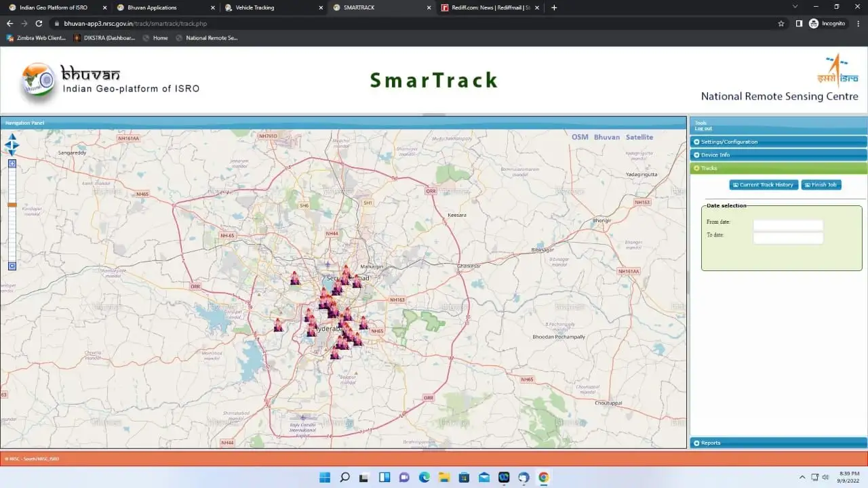This screenshot has height=488, width=868.
Task: Switch base map to Satellite
Action: (x=639, y=137)
